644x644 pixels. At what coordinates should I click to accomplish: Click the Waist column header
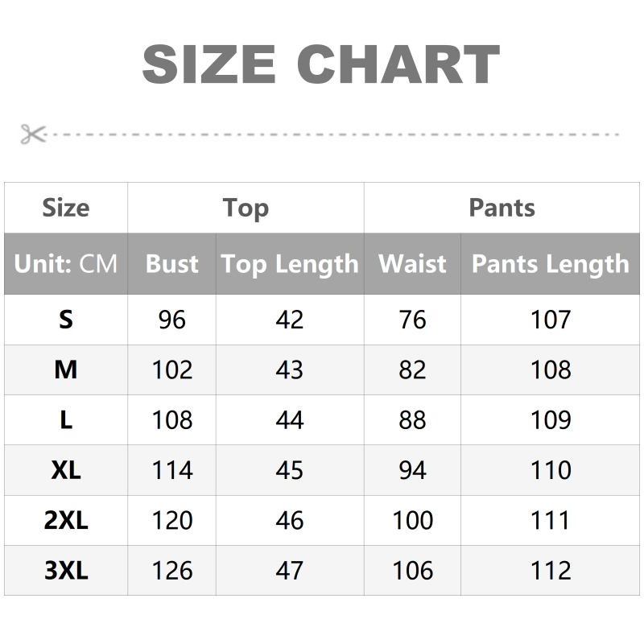pyautogui.click(x=412, y=263)
